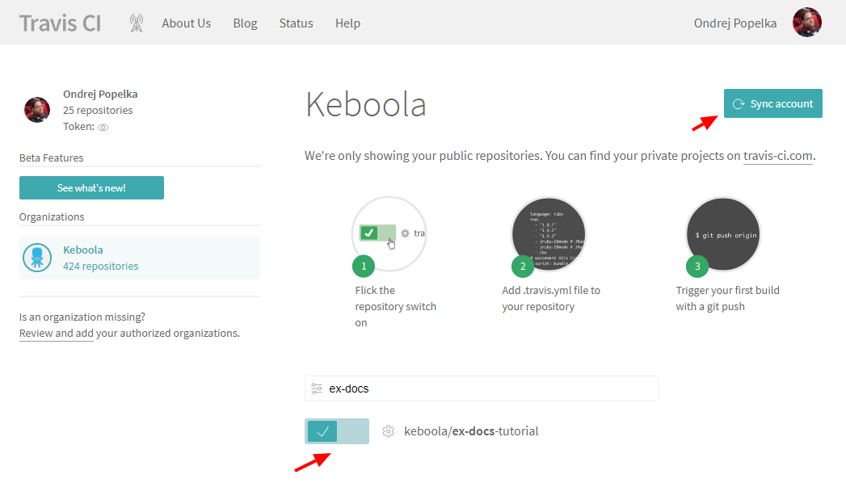
Task: Open the About Us page
Action: (x=186, y=23)
